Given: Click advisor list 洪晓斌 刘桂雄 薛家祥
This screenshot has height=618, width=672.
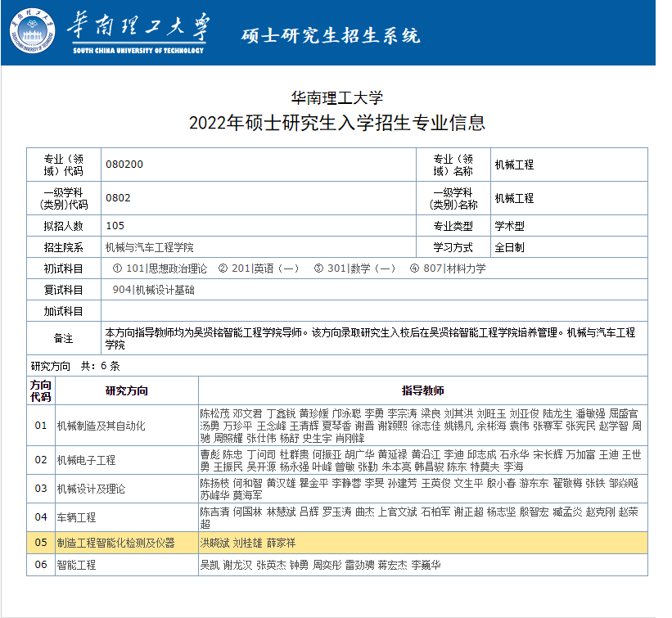Looking at the screenshot, I should click(248, 543).
